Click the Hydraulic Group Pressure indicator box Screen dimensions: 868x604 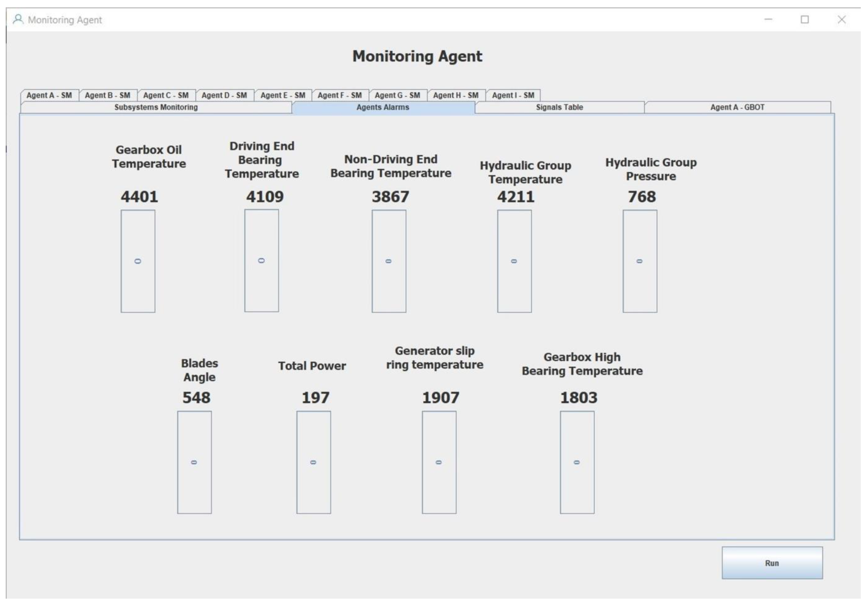(640, 261)
